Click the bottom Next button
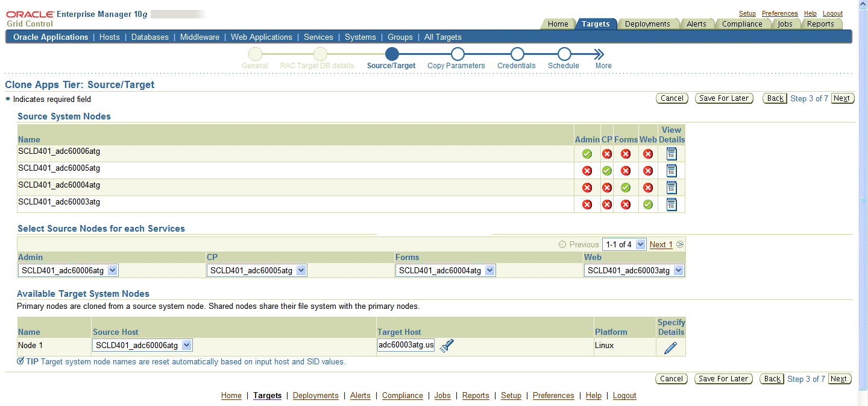This screenshot has width=868, height=406. (840, 379)
